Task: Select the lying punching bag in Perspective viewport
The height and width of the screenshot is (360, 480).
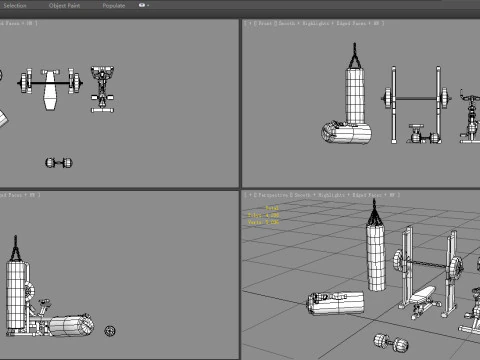Action: click(x=335, y=303)
